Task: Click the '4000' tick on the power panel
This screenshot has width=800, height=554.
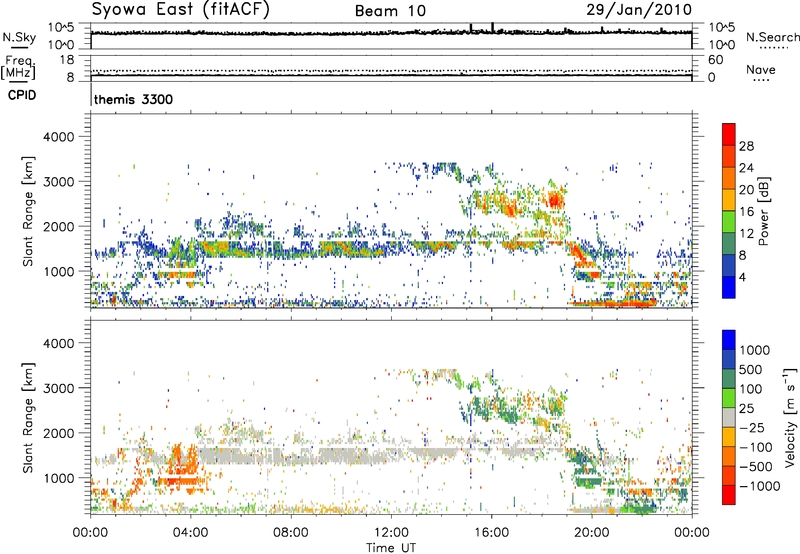Action: coord(59,137)
